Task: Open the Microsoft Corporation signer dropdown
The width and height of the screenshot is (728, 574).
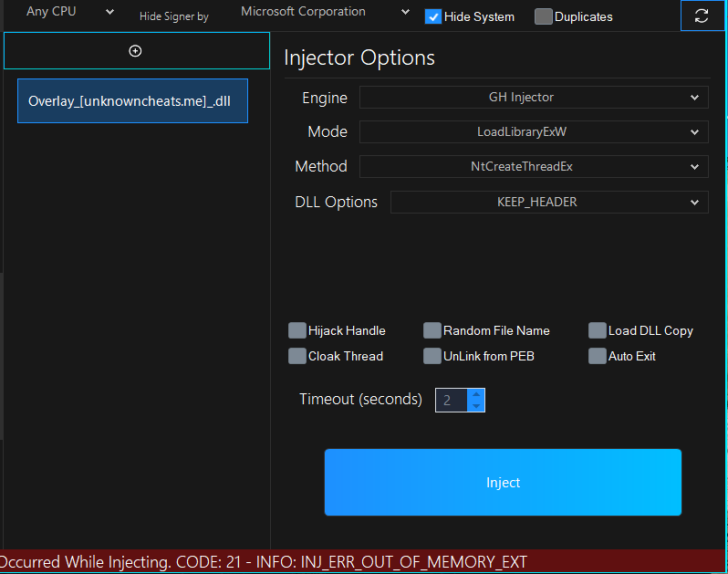Action: tap(325, 12)
